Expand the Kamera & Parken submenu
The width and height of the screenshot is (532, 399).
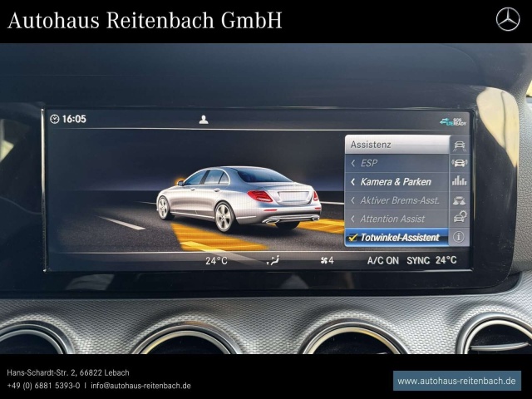tap(352, 181)
